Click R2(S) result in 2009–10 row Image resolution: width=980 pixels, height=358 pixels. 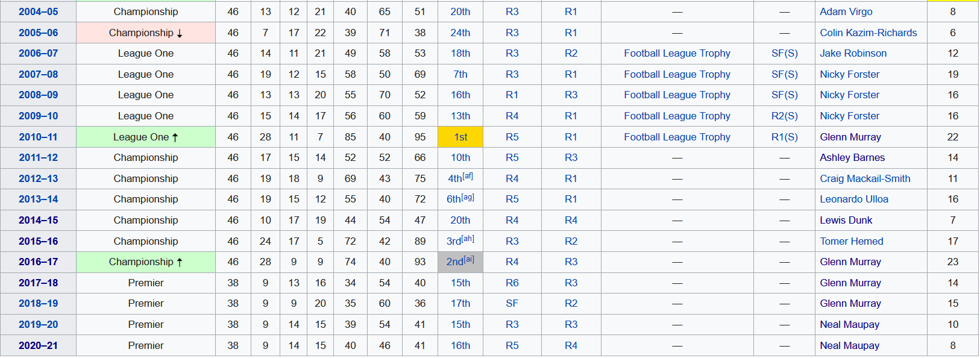[784, 116]
